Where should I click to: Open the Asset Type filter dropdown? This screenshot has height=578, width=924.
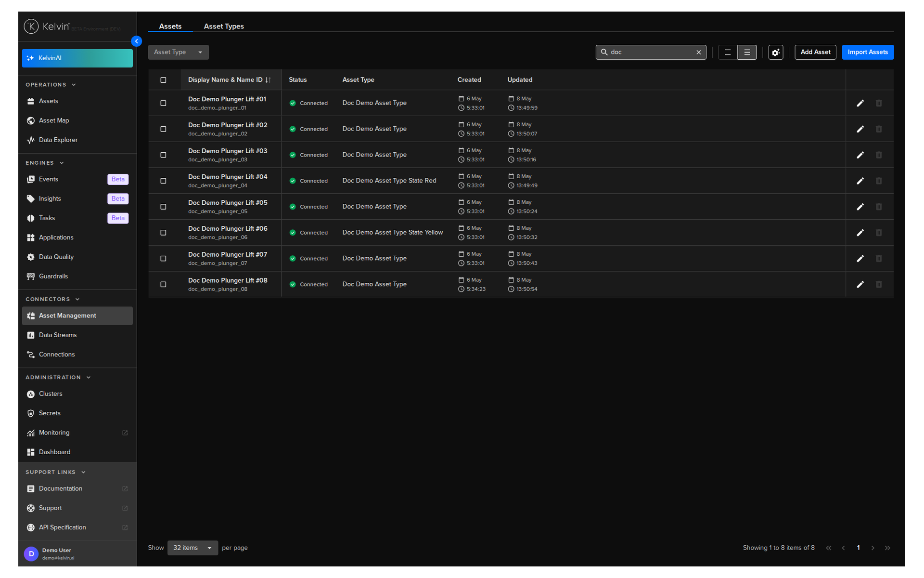(x=178, y=53)
